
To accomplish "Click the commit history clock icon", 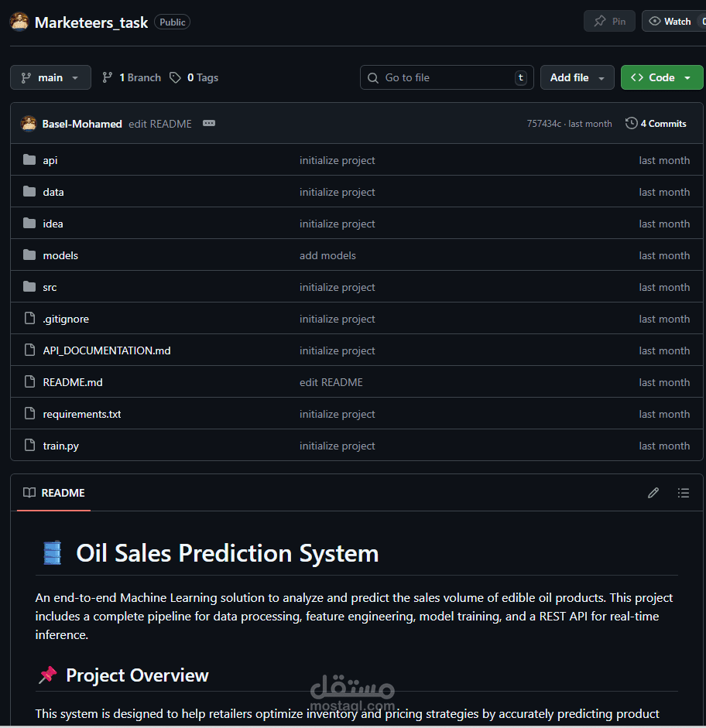I will coord(632,123).
